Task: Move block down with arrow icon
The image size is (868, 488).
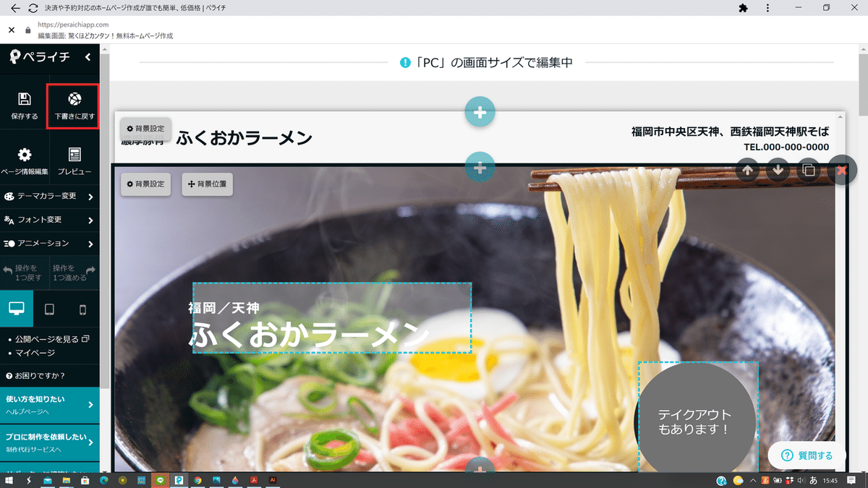Action: click(778, 171)
